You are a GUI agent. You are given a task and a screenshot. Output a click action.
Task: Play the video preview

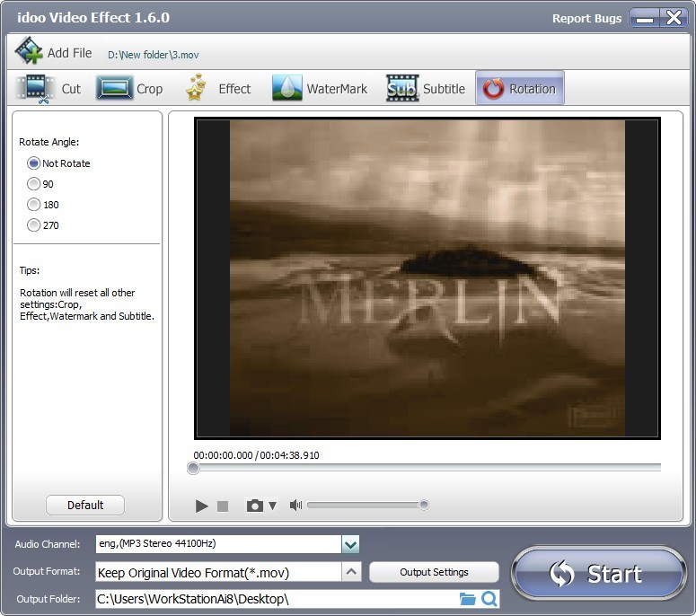tap(201, 506)
